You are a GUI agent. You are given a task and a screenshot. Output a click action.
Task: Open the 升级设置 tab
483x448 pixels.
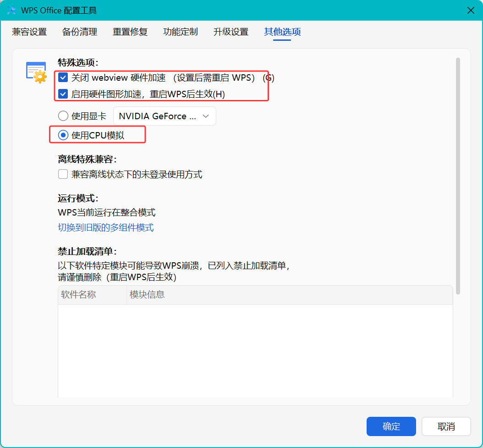pyautogui.click(x=231, y=32)
